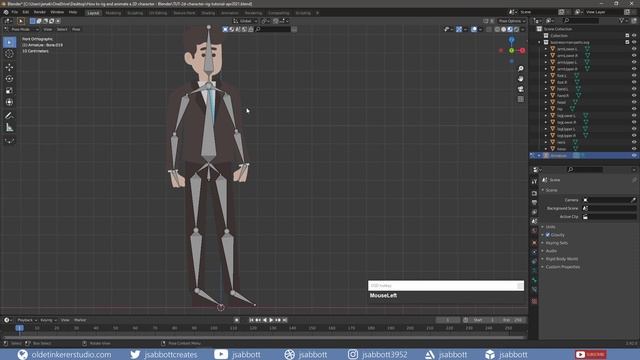
Task: Open the Pose menu in viewport header
Action: (76, 29)
